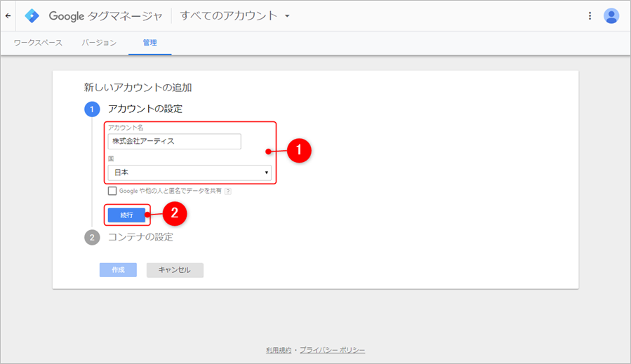Click the back arrow icon

pyautogui.click(x=8, y=16)
